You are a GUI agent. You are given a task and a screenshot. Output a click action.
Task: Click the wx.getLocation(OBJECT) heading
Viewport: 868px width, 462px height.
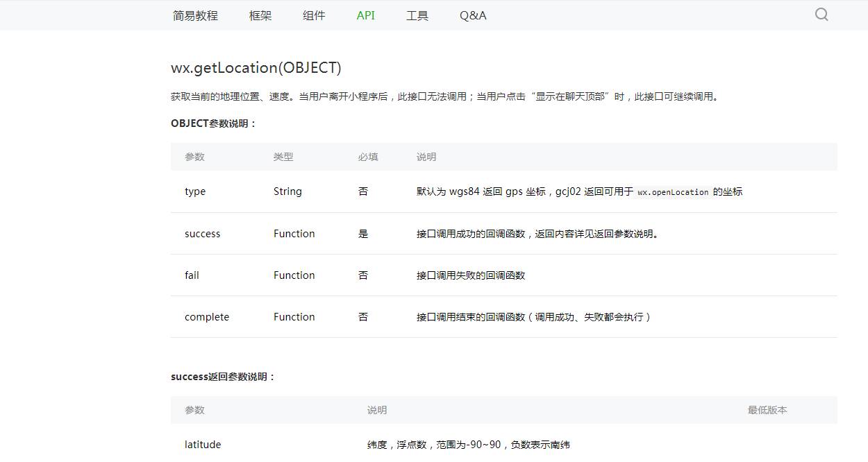tap(256, 68)
